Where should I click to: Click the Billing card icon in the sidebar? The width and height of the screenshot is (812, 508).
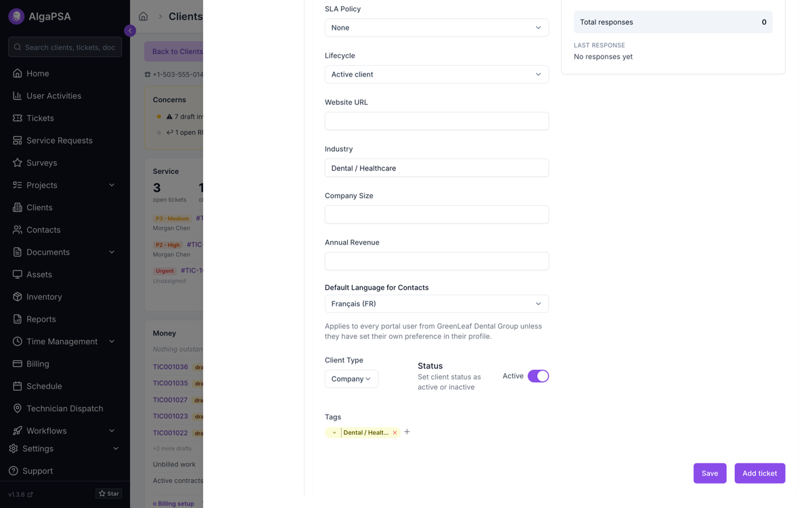click(x=18, y=364)
